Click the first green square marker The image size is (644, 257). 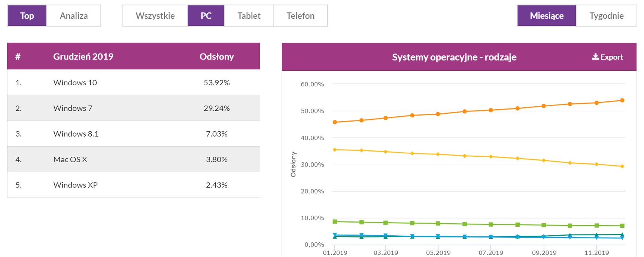pos(335,221)
